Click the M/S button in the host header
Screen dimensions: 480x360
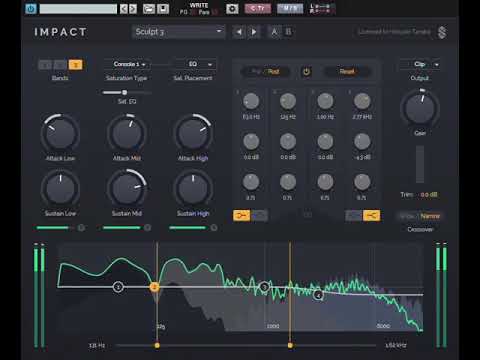(290, 9)
